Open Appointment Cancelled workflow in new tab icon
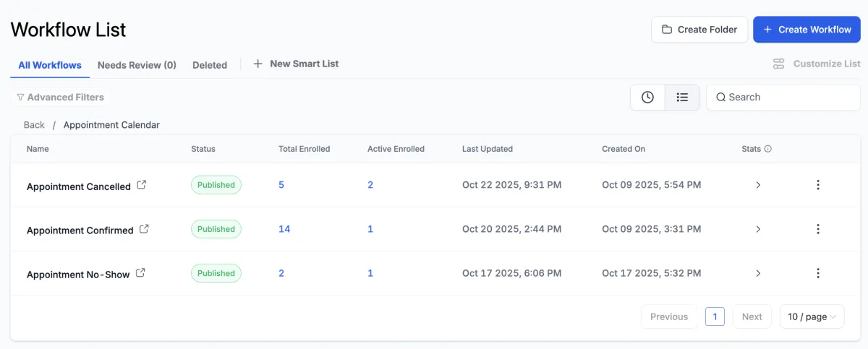868x349 pixels. [142, 185]
